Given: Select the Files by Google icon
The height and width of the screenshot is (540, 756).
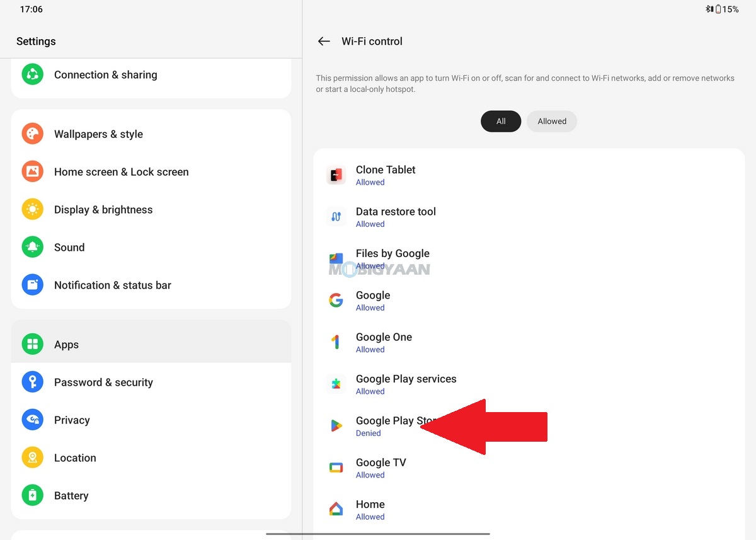Looking at the screenshot, I should point(336,259).
